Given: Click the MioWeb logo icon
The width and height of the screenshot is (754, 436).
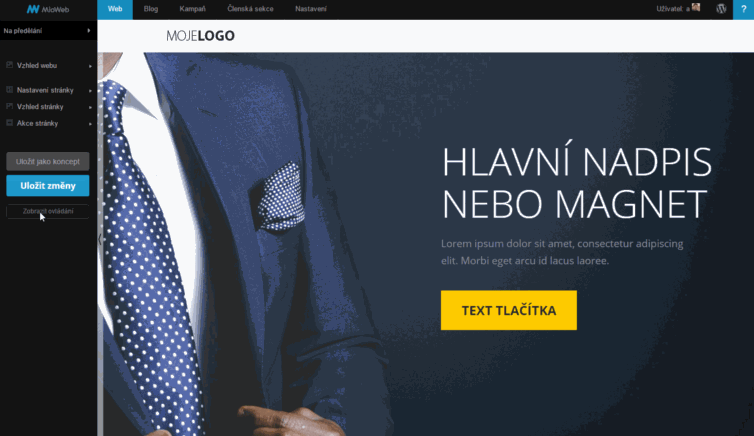Looking at the screenshot, I should click(33, 9).
